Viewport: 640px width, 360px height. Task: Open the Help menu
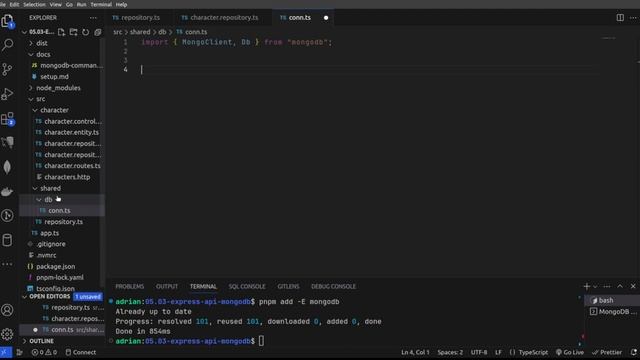[x=121, y=4]
